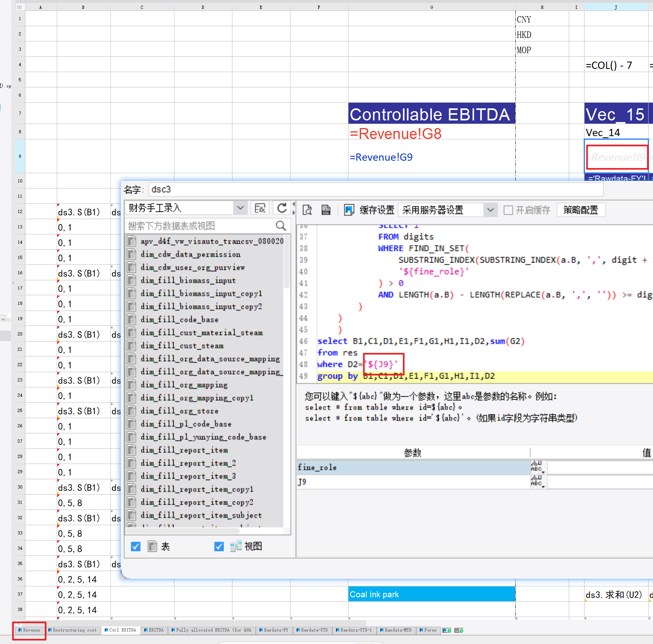
Task: Switch to the Rawdata-YTD sheet tab
Action: tap(312, 630)
